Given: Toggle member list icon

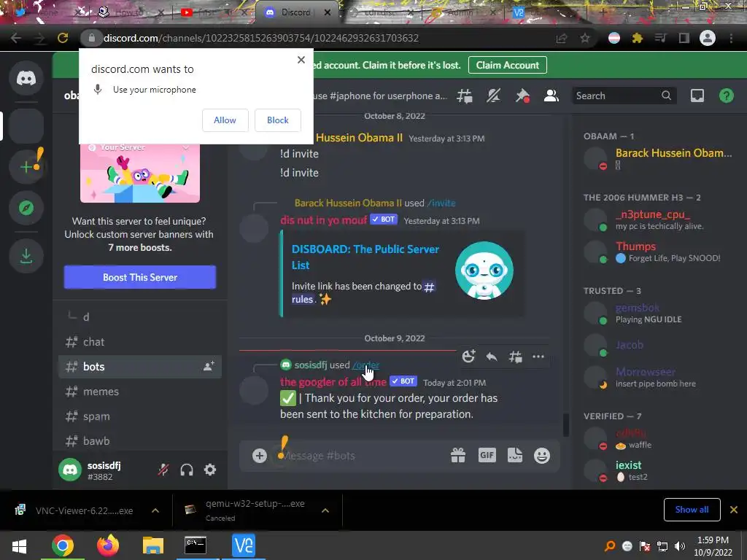Looking at the screenshot, I should click(551, 96).
